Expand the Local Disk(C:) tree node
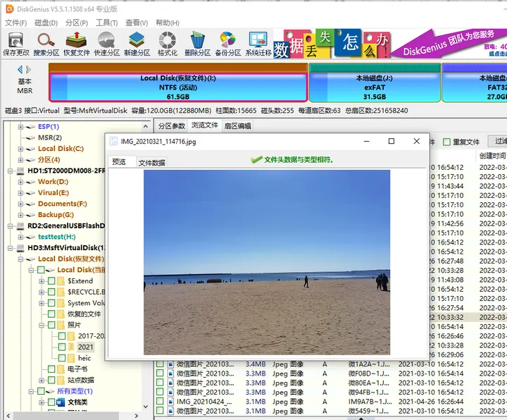The width and height of the screenshot is (507, 420). tap(20, 149)
